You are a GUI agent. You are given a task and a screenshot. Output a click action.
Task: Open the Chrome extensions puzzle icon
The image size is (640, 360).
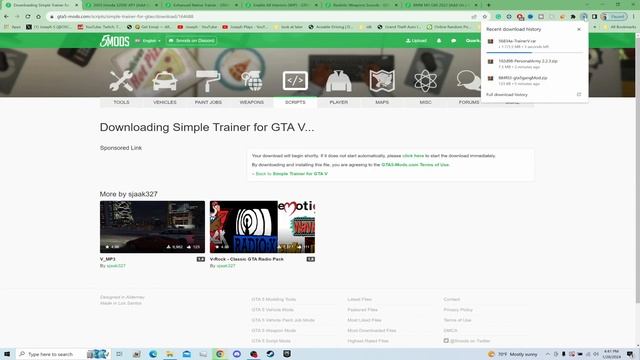pyautogui.click(x=573, y=17)
